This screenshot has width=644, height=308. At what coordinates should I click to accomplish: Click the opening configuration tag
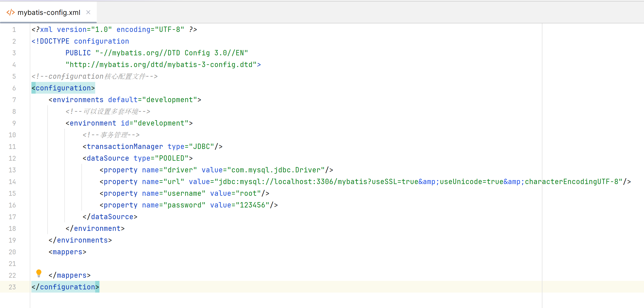pos(63,88)
